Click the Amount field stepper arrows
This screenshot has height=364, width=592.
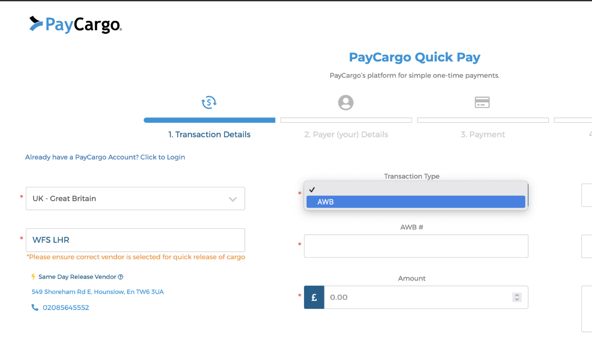(x=517, y=297)
